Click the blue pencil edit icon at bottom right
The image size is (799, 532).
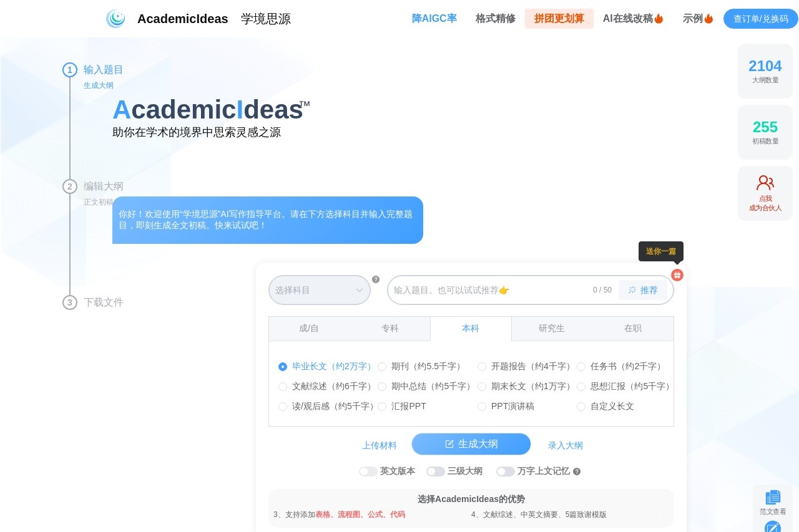[772, 528]
